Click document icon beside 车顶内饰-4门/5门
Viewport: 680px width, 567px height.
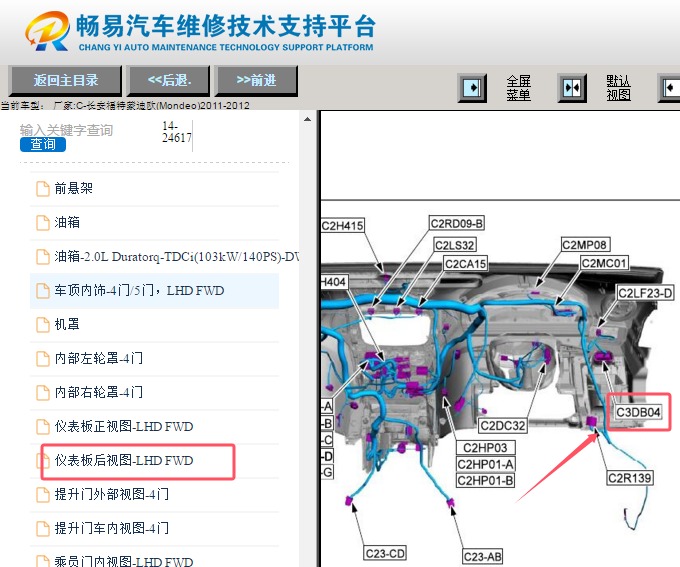[42, 291]
